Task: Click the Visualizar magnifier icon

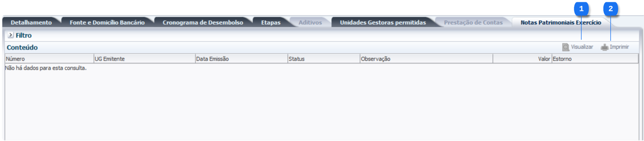Action: click(565, 47)
